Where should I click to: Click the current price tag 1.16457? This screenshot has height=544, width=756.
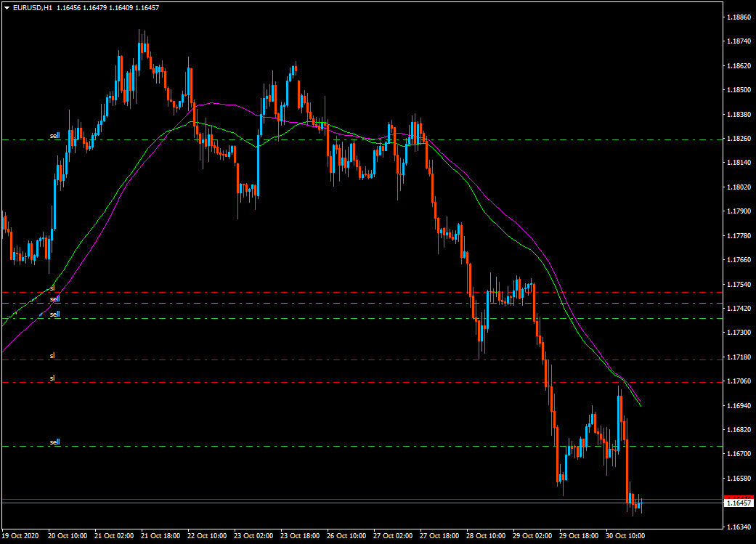click(739, 503)
